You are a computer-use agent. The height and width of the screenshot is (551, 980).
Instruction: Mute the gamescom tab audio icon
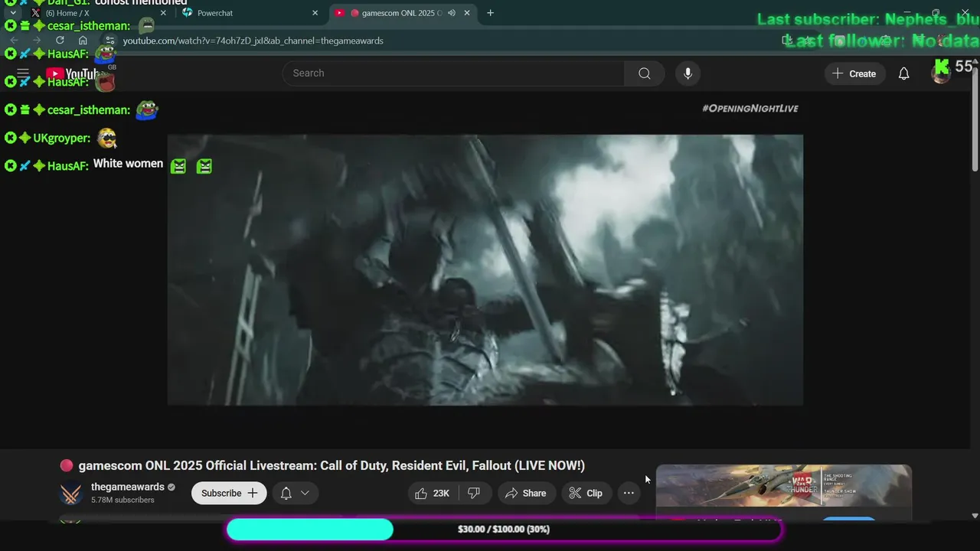(452, 13)
